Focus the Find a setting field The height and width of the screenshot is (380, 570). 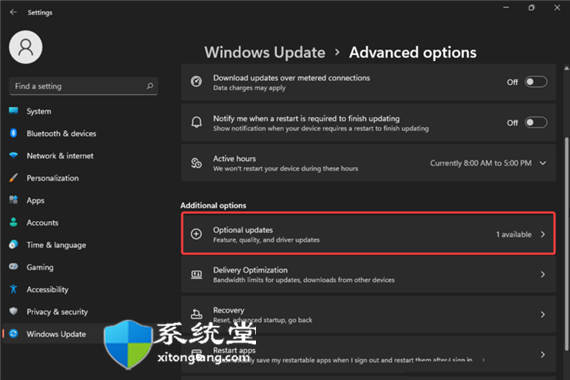tap(83, 87)
